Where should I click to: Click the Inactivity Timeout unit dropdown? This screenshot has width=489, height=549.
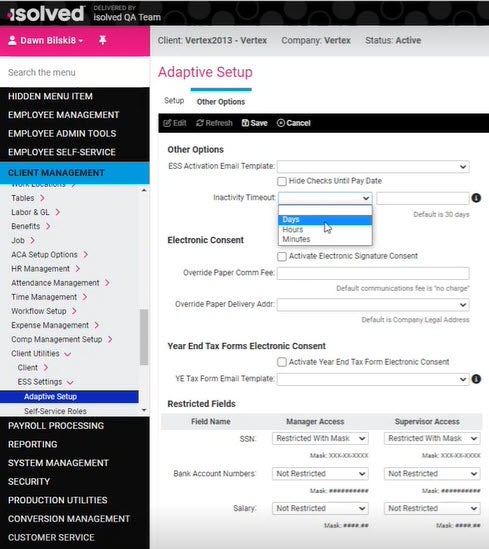(325, 198)
